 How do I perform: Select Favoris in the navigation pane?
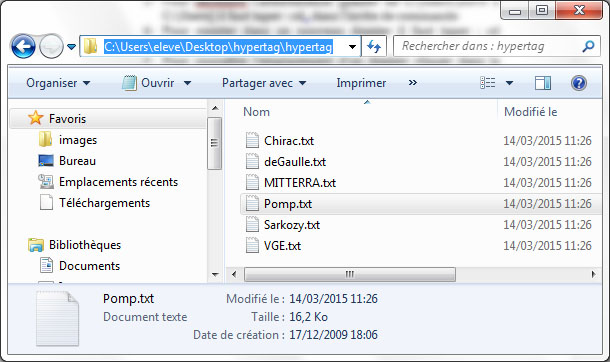(x=107, y=119)
